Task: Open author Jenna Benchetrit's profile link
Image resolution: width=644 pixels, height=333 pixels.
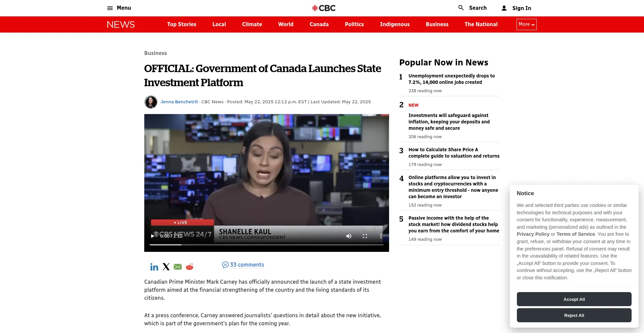Action: [x=179, y=102]
